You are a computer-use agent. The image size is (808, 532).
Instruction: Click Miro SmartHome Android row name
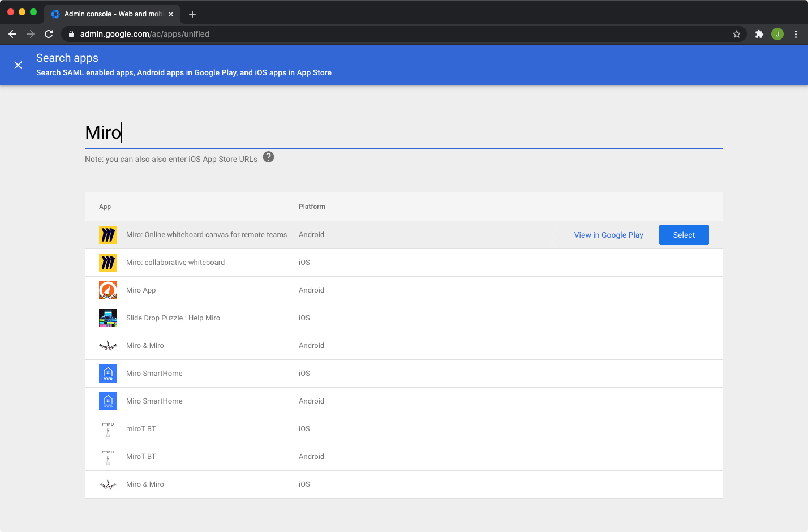(x=154, y=401)
